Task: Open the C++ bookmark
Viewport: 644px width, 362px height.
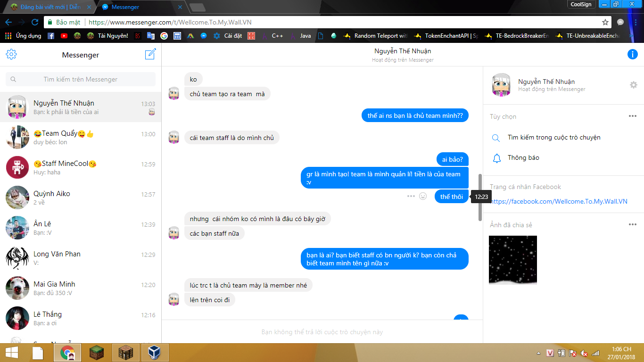Action: pyautogui.click(x=272, y=36)
